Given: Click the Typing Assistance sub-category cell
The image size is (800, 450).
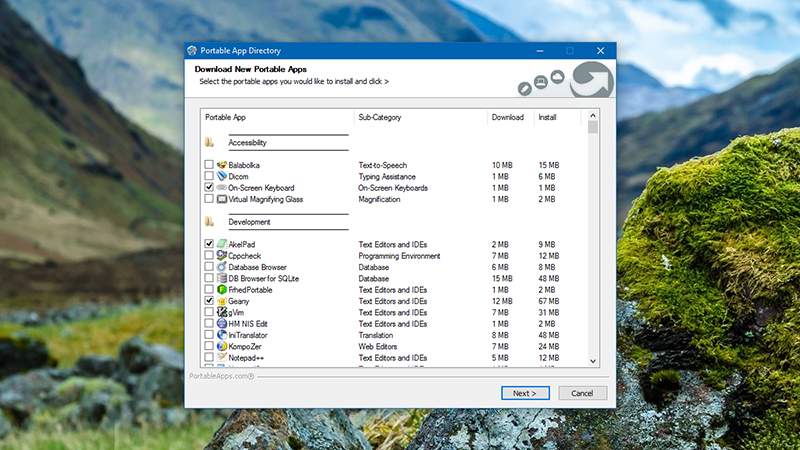Looking at the screenshot, I should [387, 177].
